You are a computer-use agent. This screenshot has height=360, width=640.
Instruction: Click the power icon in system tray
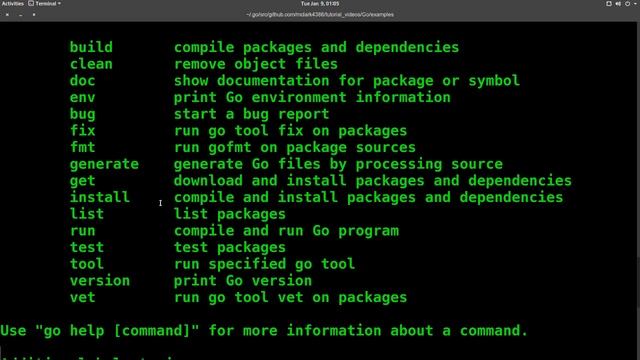click(627, 4)
